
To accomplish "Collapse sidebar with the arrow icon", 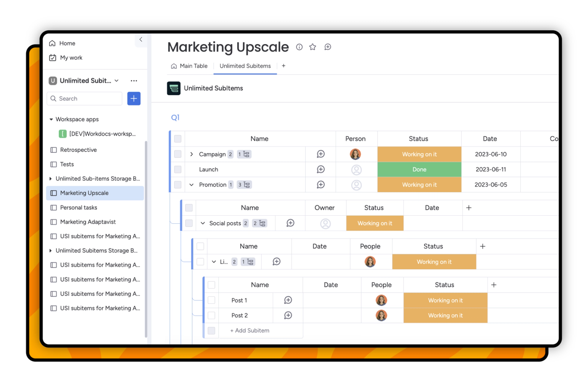I will tap(141, 39).
